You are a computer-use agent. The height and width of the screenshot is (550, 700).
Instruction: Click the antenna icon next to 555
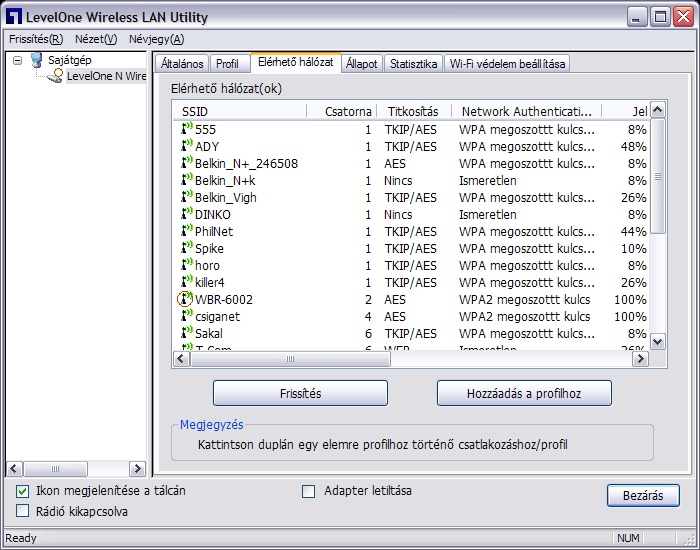pyautogui.click(x=187, y=129)
